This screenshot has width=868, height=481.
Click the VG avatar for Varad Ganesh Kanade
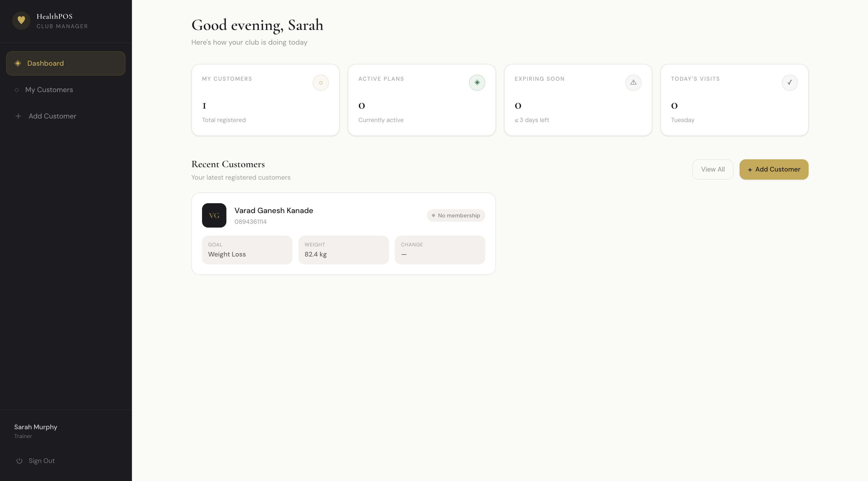coord(214,215)
